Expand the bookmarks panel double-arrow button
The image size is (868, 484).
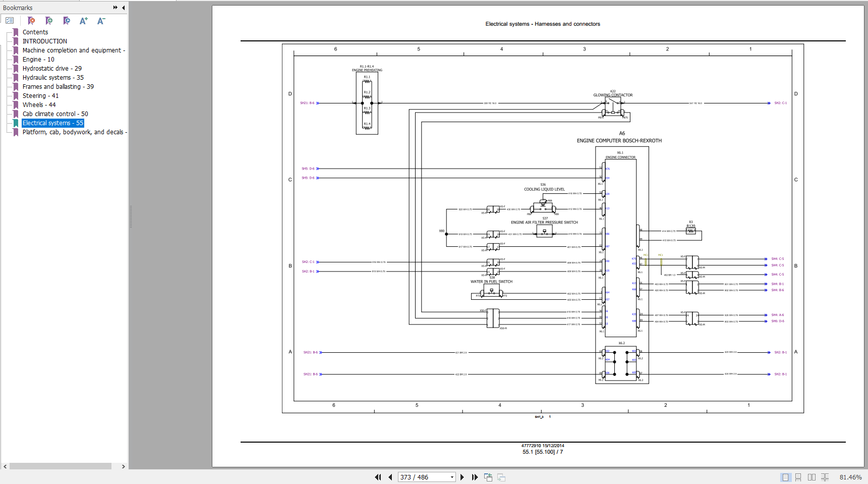115,8
